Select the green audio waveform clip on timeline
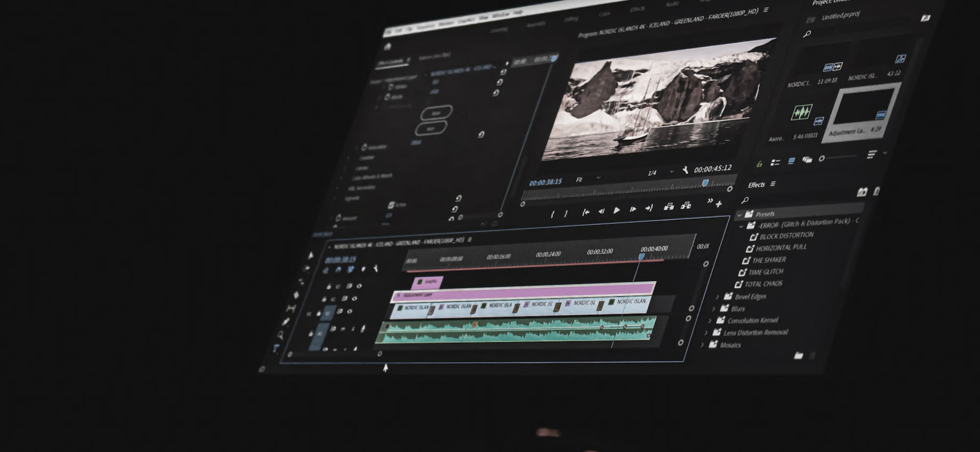 pyautogui.click(x=515, y=329)
